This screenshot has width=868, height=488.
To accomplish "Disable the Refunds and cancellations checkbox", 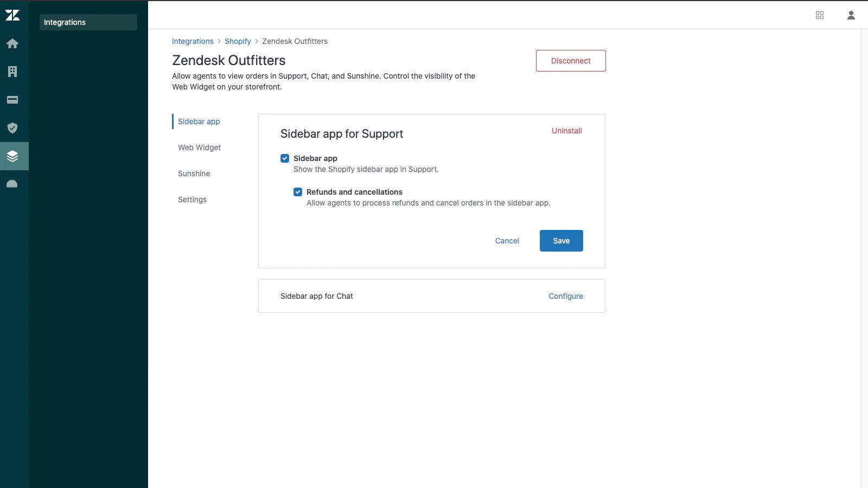I will [298, 192].
